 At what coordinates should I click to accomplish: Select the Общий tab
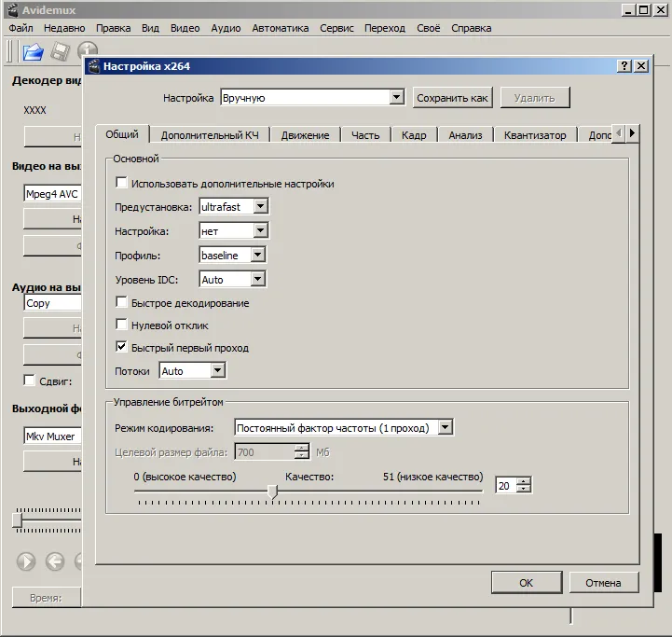[122, 134]
